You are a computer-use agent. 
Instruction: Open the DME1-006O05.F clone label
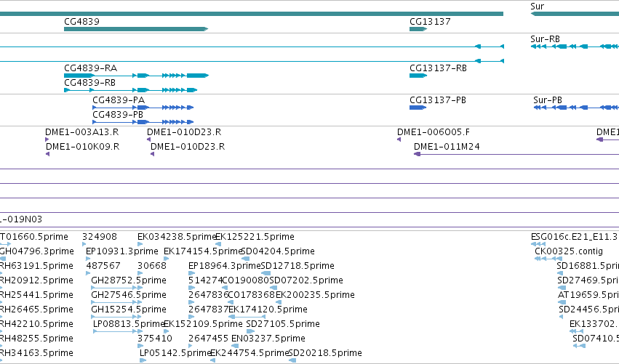tap(434, 132)
